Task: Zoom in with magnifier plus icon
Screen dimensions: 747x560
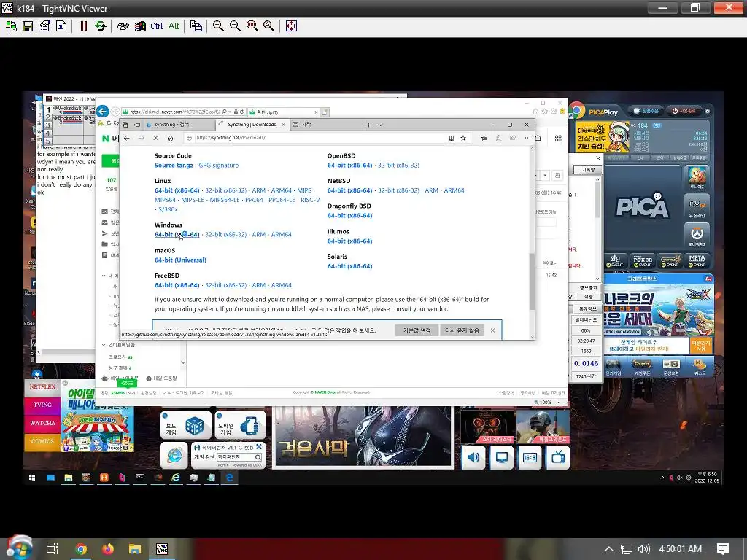Action: [x=218, y=26]
